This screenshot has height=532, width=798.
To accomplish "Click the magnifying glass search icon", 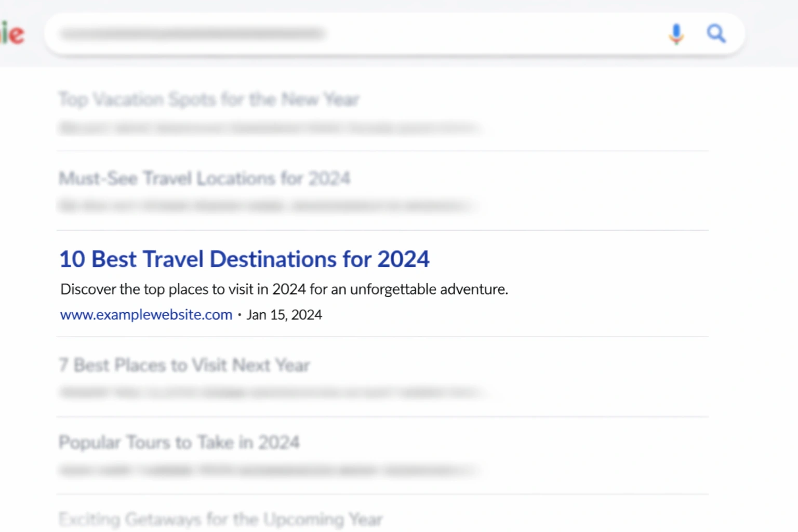I will click(716, 34).
